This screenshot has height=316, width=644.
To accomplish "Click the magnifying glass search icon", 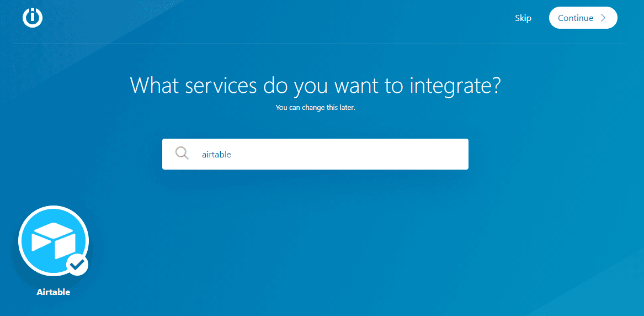I will [182, 154].
